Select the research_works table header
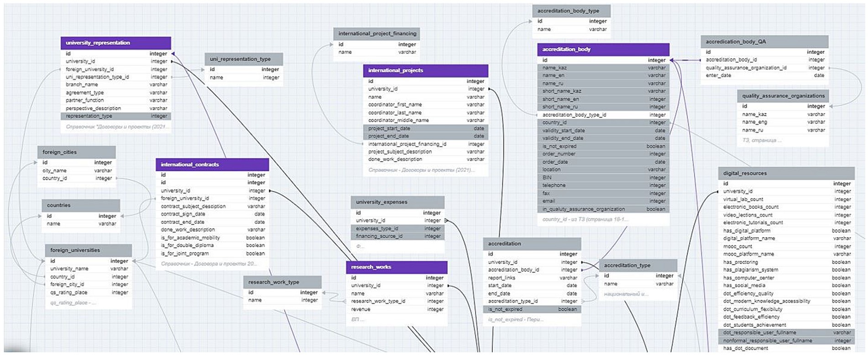 tap(397, 267)
